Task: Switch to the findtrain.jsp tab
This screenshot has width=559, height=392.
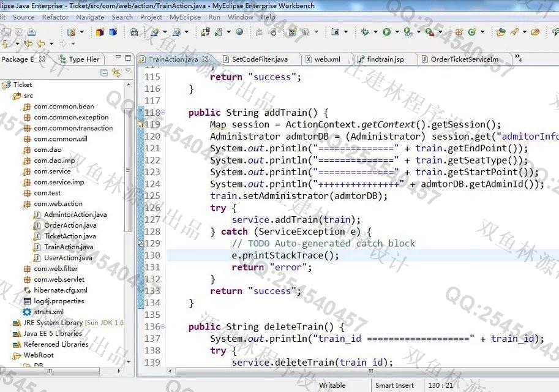Action: coord(381,59)
